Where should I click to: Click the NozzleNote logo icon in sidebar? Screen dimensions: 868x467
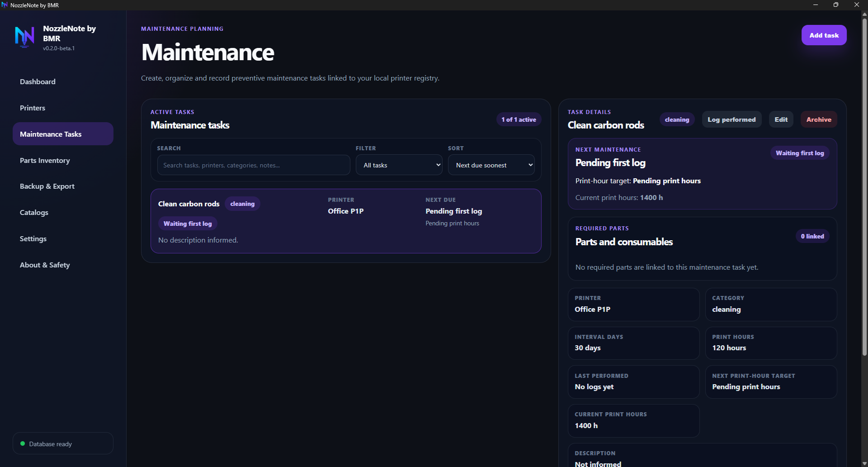click(25, 37)
